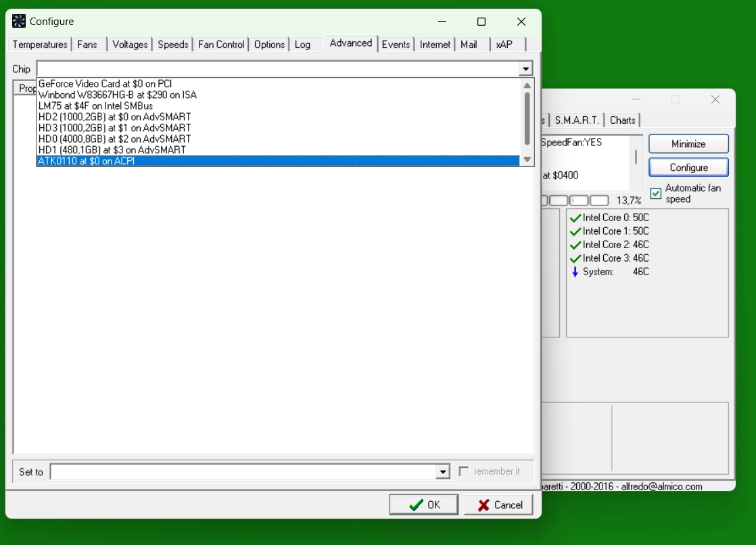Click the chip list scrollbar thumb
The image size is (756, 545).
pos(527,118)
